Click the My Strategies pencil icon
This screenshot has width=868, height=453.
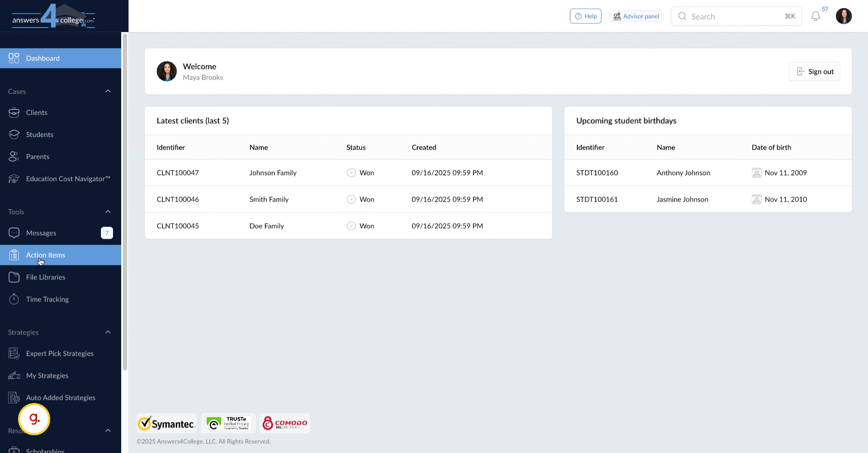(x=14, y=375)
